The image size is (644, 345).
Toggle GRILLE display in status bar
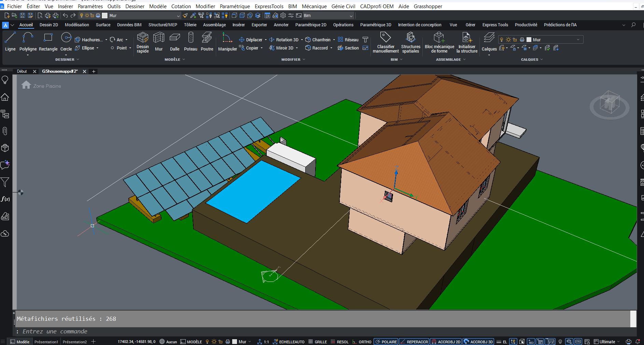pos(318,342)
